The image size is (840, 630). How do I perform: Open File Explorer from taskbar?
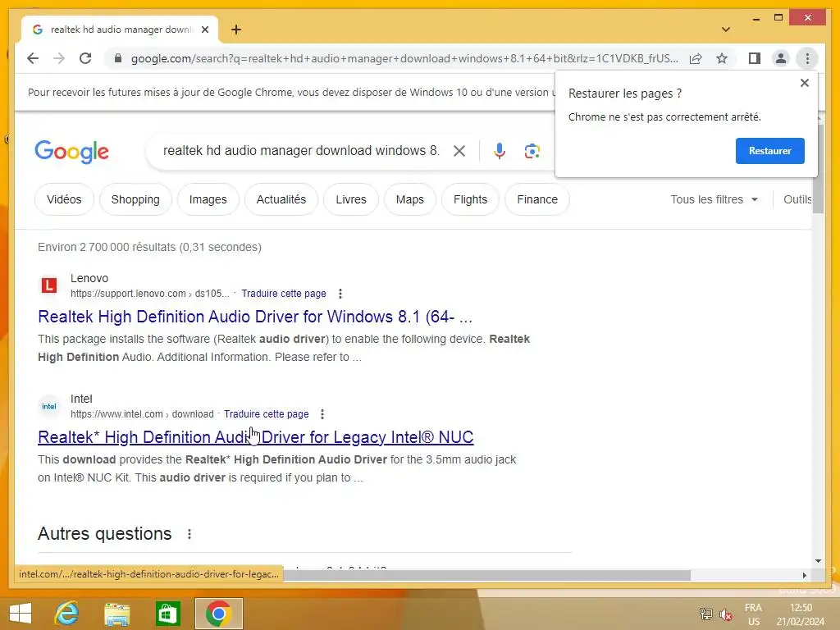[x=117, y=614]
